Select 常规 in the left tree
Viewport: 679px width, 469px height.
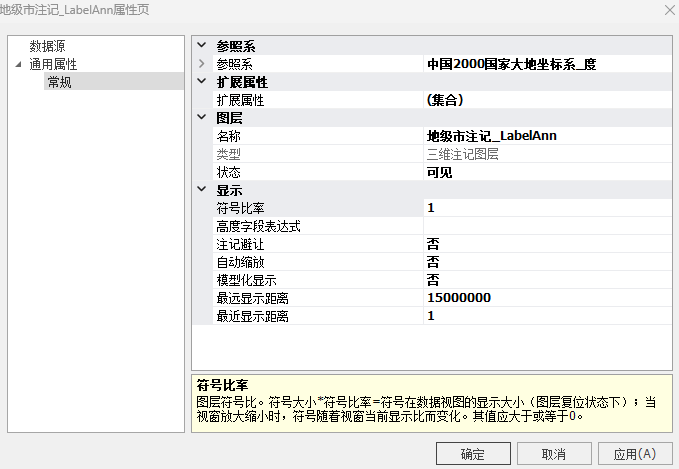tap(59, 82)
